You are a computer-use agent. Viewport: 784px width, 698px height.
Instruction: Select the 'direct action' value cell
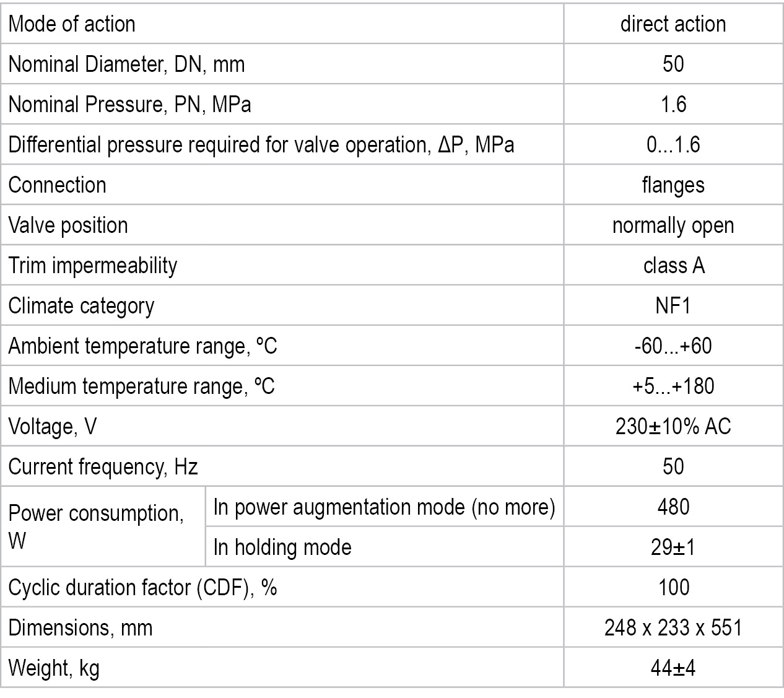pyautogui.click(x=673, y=24)
